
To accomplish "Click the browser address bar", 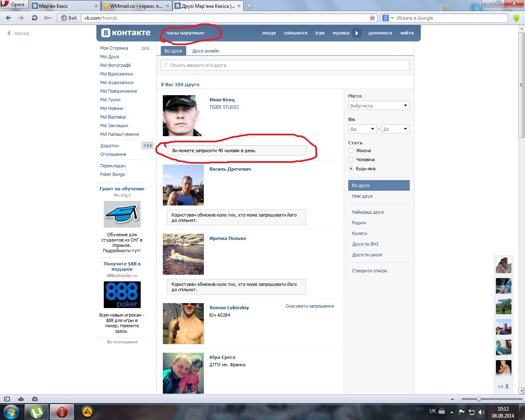I will coord(226,18).
